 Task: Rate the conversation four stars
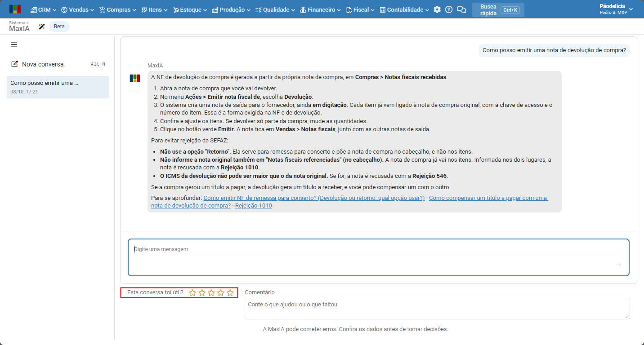click(x=221, y=293)
